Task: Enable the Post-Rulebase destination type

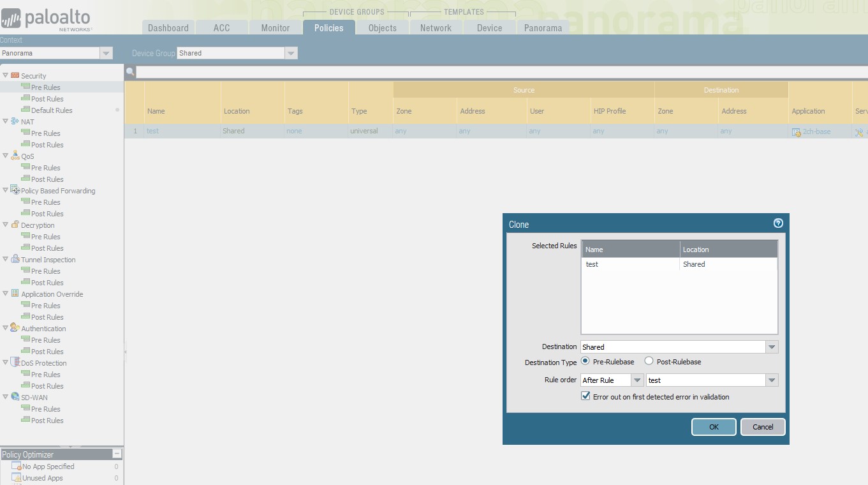Action: pos(647,361)
